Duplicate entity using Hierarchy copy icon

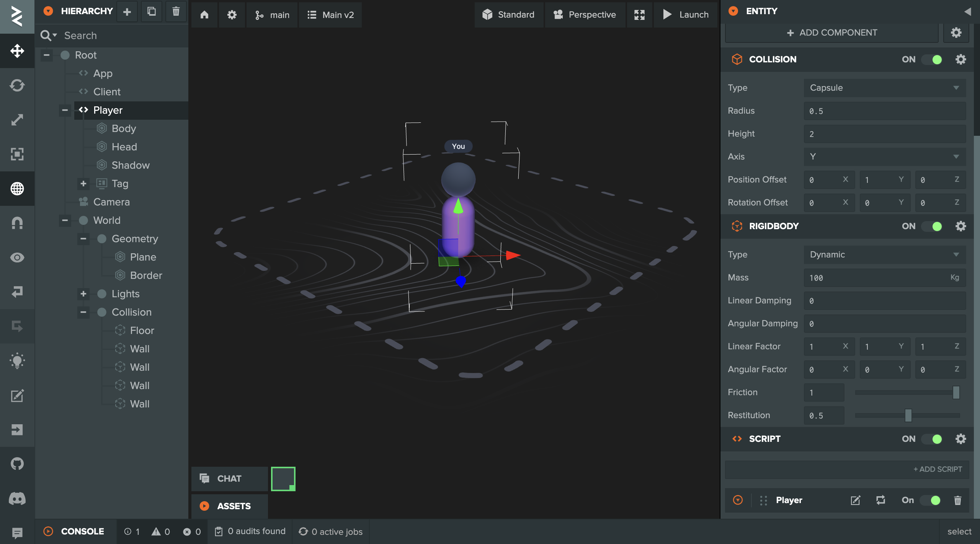pyautogui.click(x=152, y=11)
